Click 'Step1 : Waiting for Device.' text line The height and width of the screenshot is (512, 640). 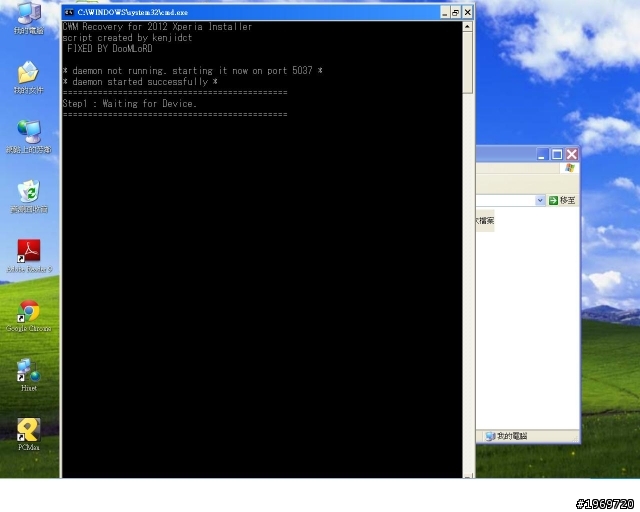coord(130,104)
